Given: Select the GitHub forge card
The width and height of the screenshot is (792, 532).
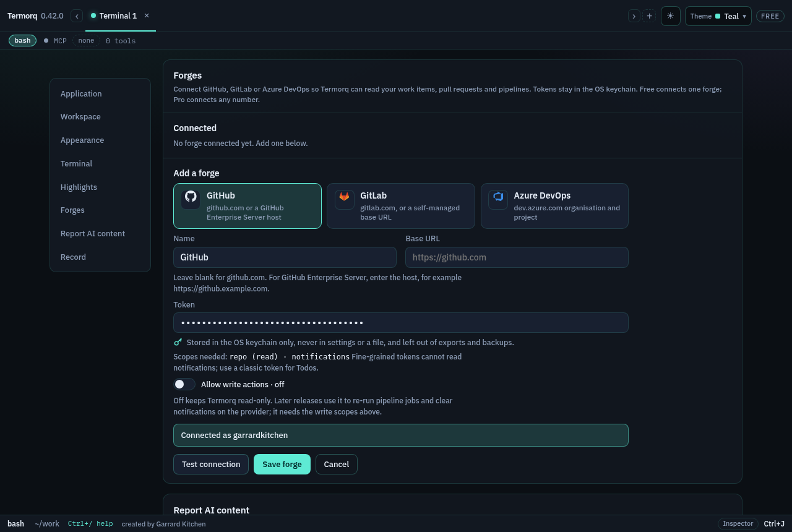Looking at the screenshot, I should (x=247, y=206).
